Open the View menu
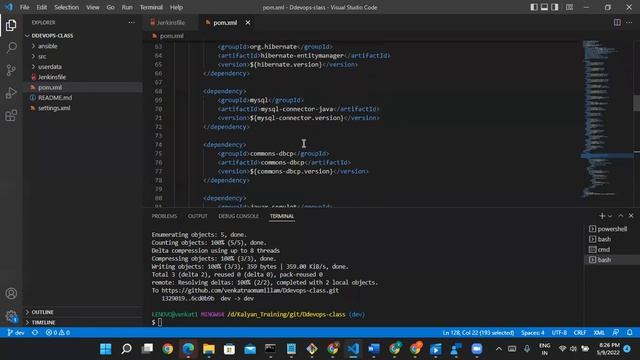 [x=93, y=7]
